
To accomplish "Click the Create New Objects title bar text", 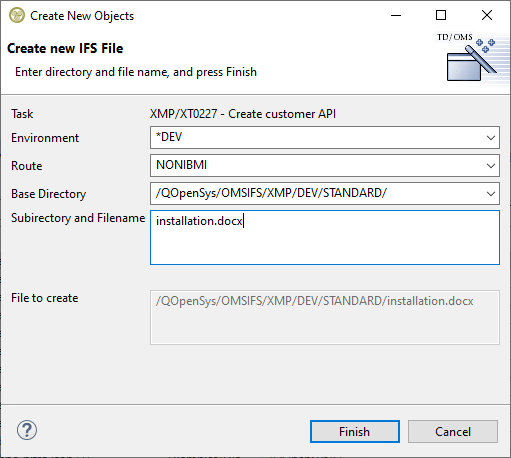I will pyautogui.click(x=82, y=16).
